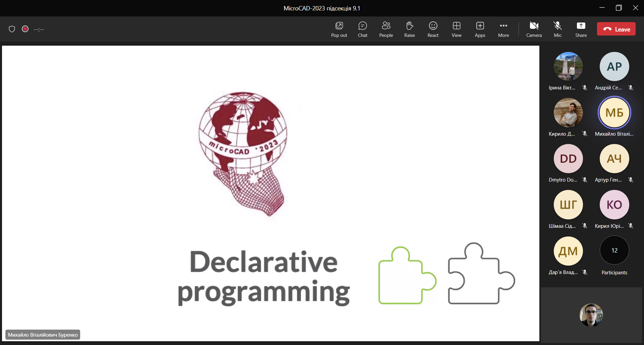Screen dimensions: 644x345
Task: Click the AP participant avatar
Action: pyautogui.click(x=614, y=66)
